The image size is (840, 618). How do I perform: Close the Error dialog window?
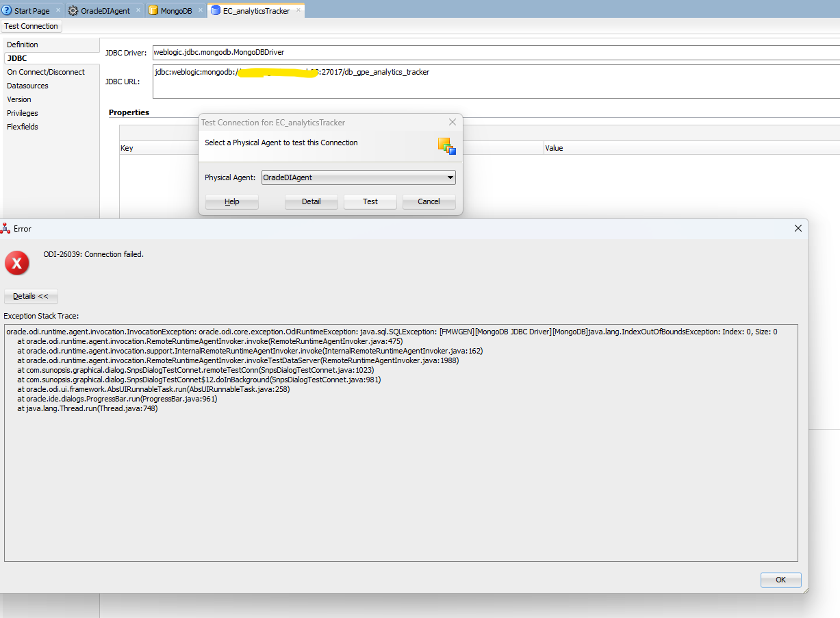(798, 228)
